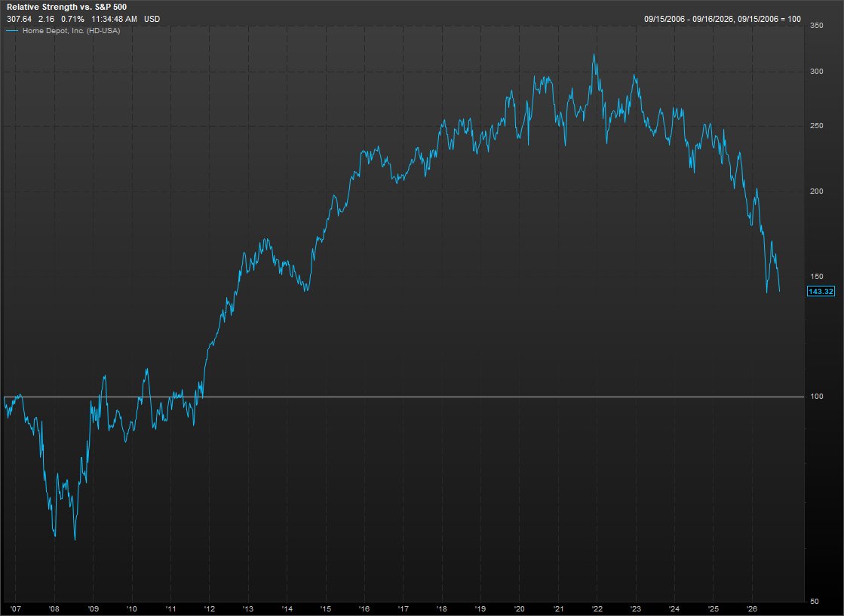The height and width of the screenshot is (616, 844).
Task: Click the '18 x-axis year label
Action: [442, 609]
